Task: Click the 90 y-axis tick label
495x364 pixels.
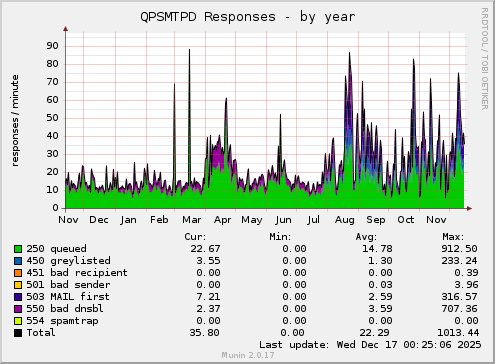Action: click(53, 46)
